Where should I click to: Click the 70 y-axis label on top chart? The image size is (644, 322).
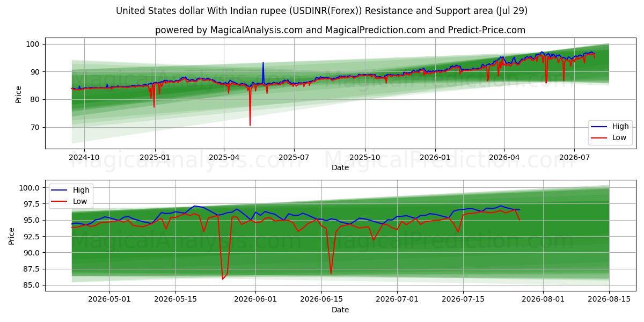click(36, 128)
